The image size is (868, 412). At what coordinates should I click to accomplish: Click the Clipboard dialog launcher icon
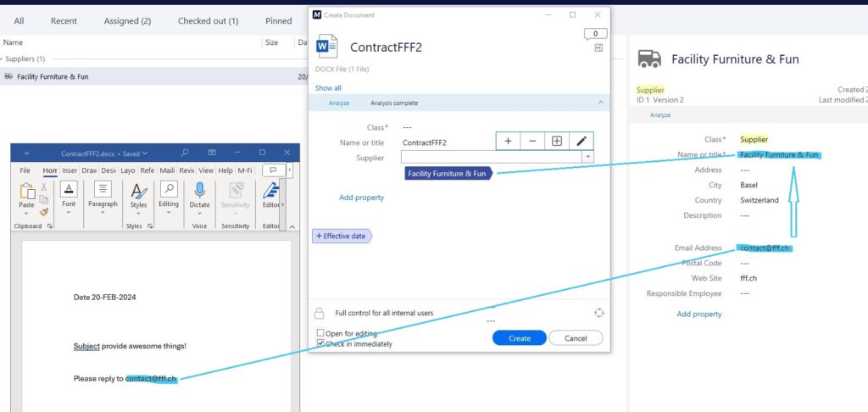click(x=50, y=226)
